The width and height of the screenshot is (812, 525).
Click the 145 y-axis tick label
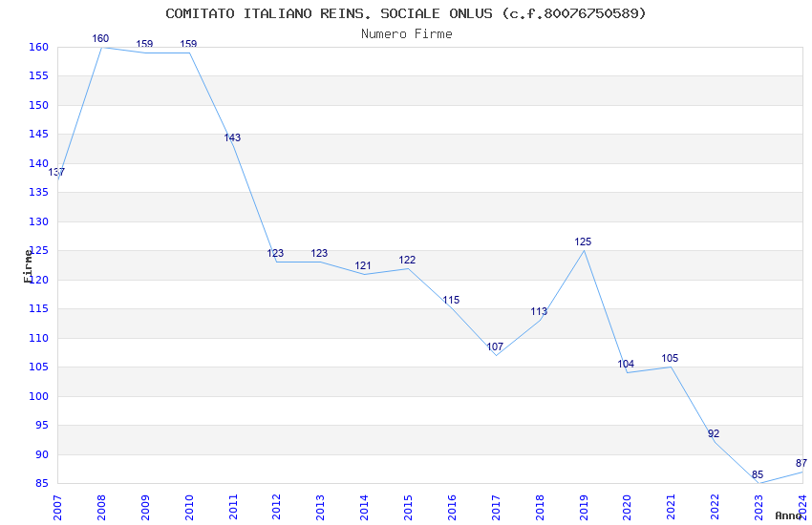[38, 134]
